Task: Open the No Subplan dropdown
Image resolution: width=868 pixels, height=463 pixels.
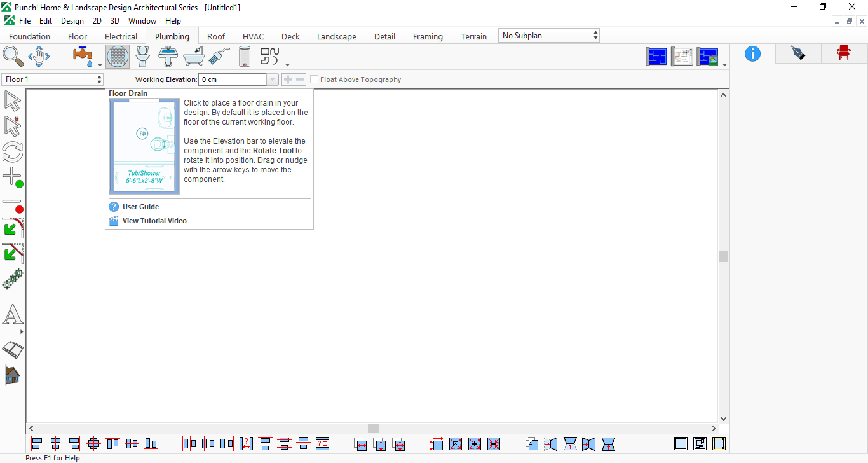Action: [x=549, y=36]
